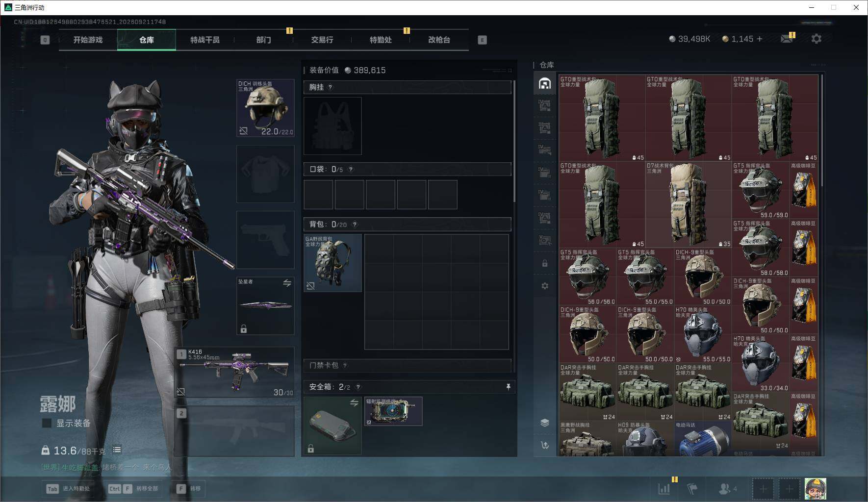868x502 pixels.
Task: Open the statistics bar chart icon
Action: pos(664,489)
